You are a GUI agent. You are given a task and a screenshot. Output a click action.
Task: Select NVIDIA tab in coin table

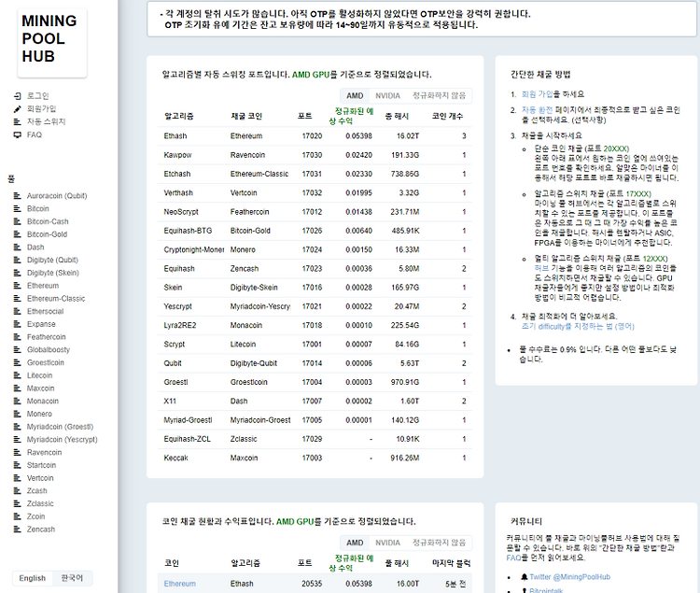[x=387, y=543]
